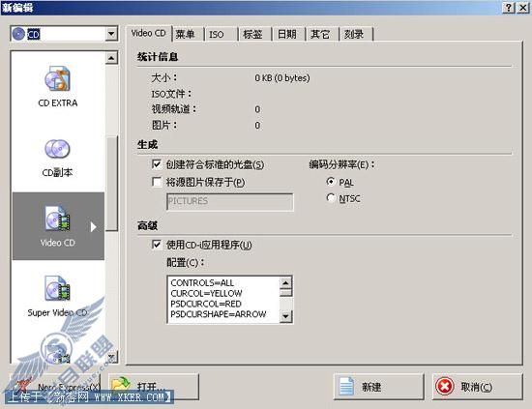This screenshot has height=409, width=532.
Task: Click the red X icon on 取消 button
Action: (x=445, y=387)
